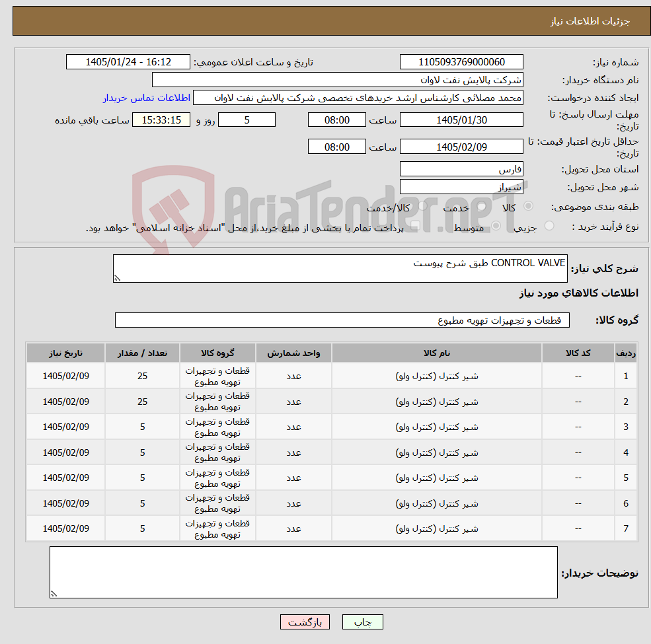651x644 pixels.
Task: Click the request creator field محمد مصلائی
Action: tap(358, 98)
